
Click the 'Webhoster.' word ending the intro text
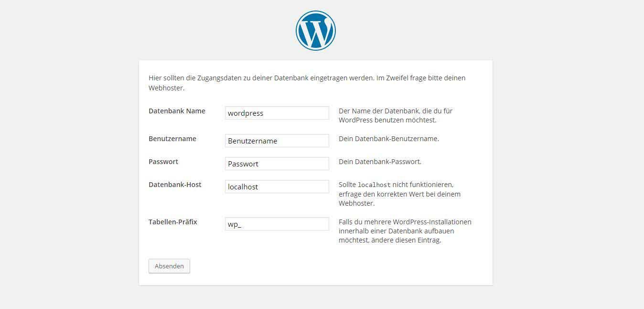tap(166, 88)
